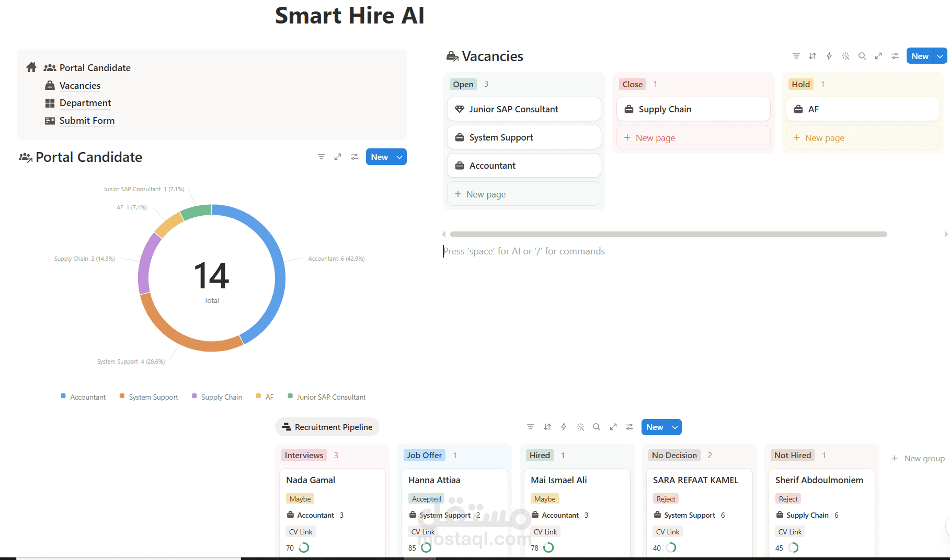Add New page under Close column
950x560 pixels.
coord(693,138)
